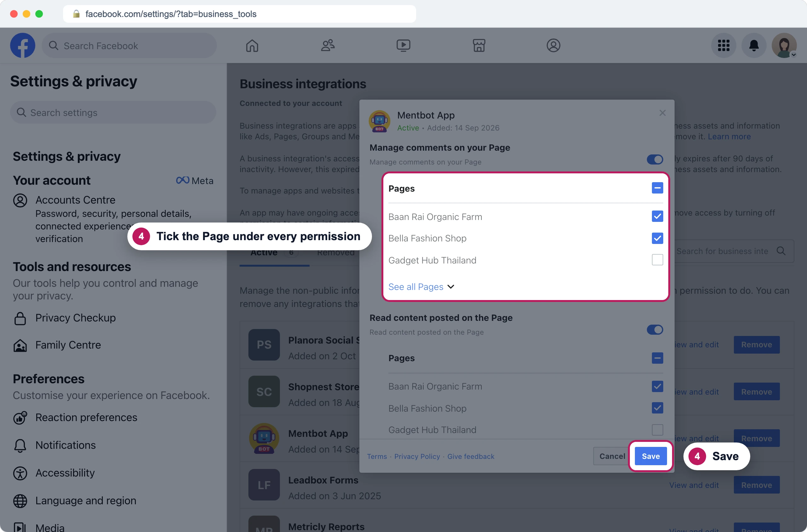Open the Video (Watch) icon
The height and width of the screenshot is (532, 807).
coord(403,45)
